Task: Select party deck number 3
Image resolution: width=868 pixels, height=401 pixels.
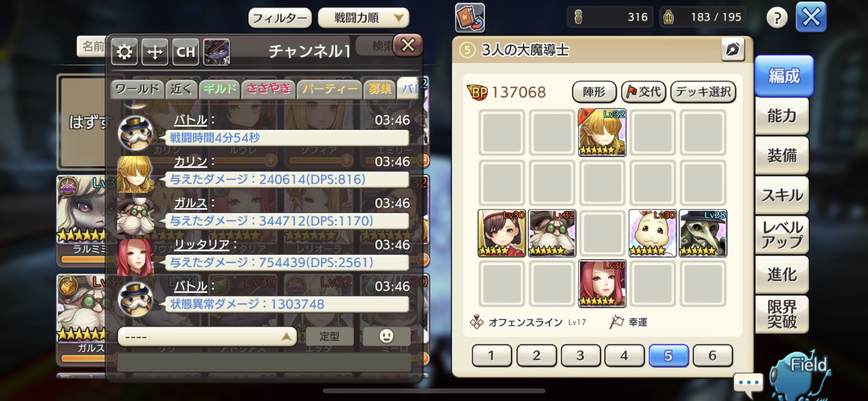Action: point(580,356)
